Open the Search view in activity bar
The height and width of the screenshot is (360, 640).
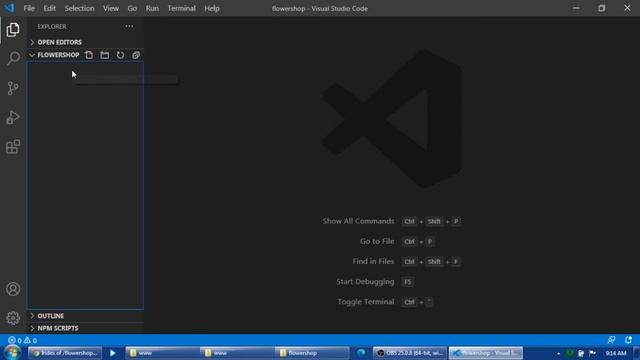pos(13,58)
